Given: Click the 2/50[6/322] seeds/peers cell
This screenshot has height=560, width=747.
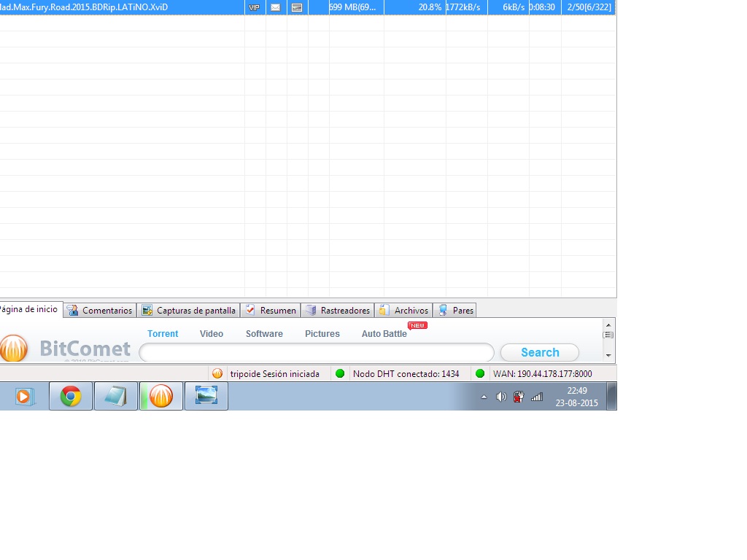Looking at the screenshot, I should (x=589, y=7).
